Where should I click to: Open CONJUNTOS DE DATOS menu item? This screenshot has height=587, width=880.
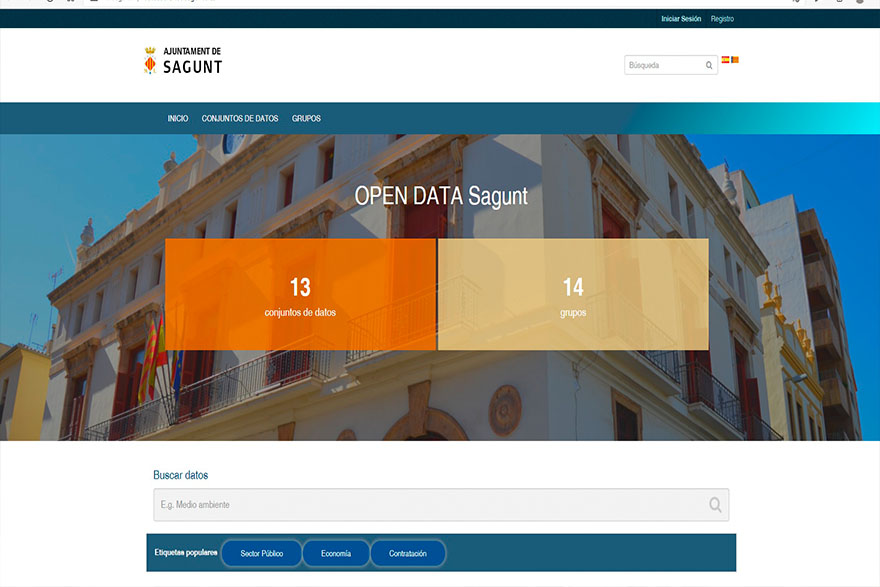240,119
